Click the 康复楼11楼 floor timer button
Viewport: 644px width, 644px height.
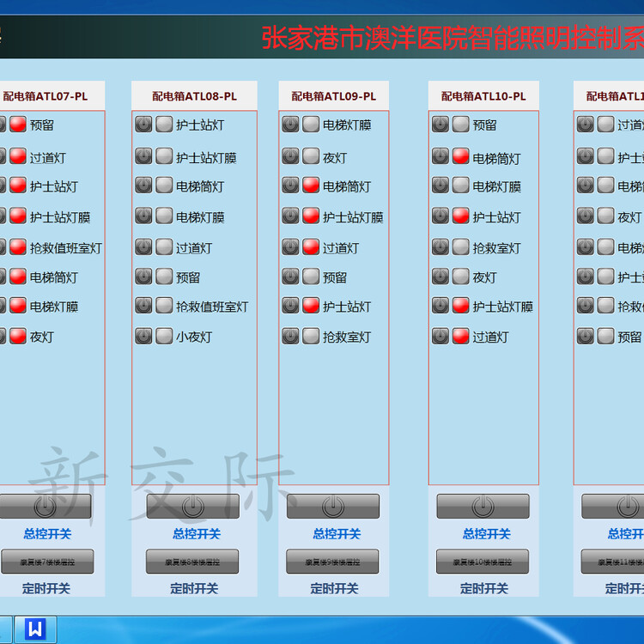click(612, 562)
